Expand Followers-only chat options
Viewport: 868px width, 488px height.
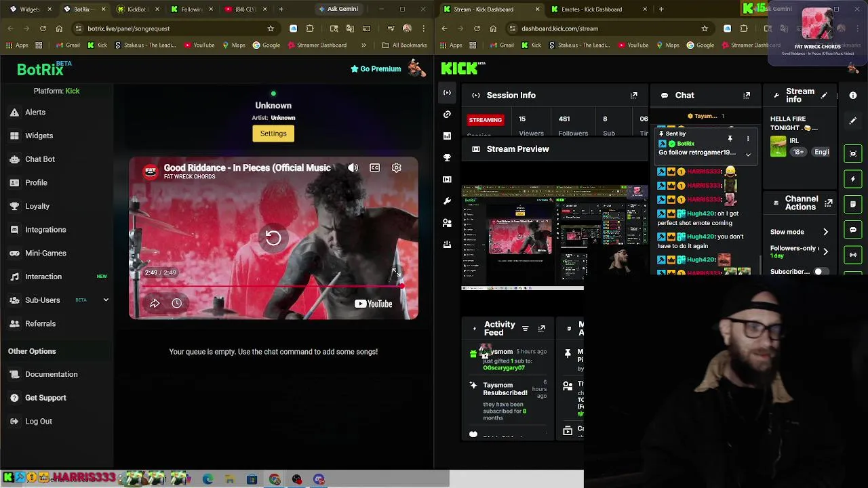[x=825, y=251]
